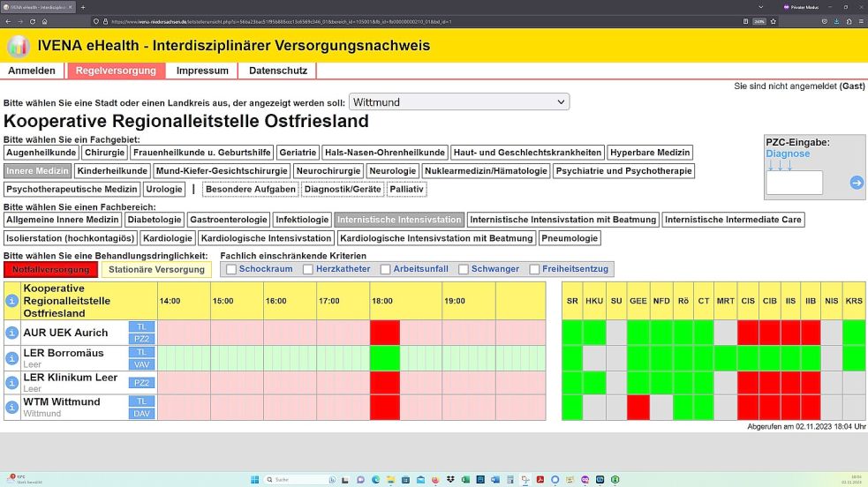The image size is (868, 487).
Task: Submit PZC code with blue arrow button
Action: pos(857,183)
